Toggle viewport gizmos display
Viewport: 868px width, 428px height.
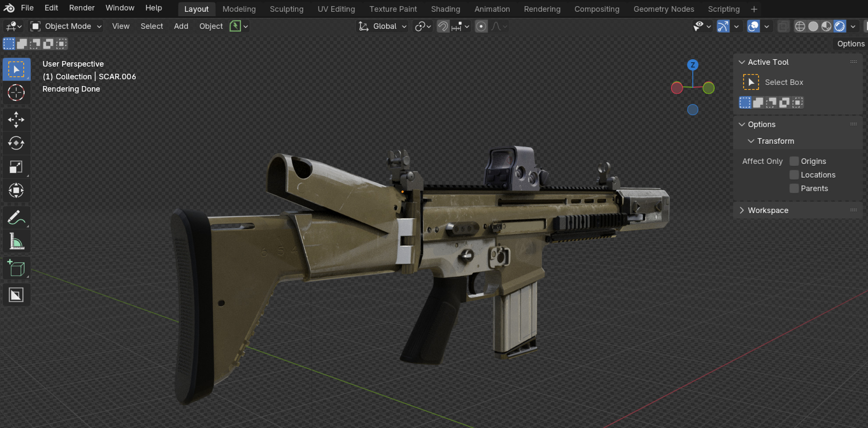tap(723, 26)
